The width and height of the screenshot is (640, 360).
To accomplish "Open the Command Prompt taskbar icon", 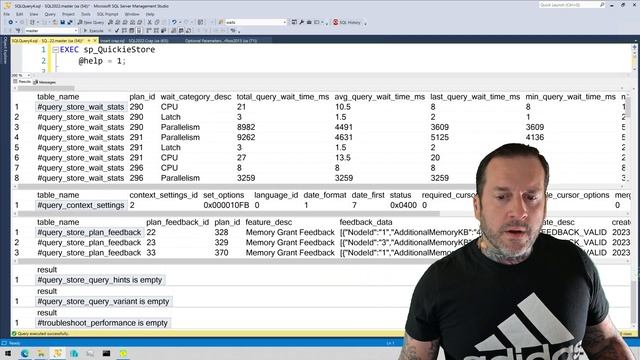I will (107, 353).
